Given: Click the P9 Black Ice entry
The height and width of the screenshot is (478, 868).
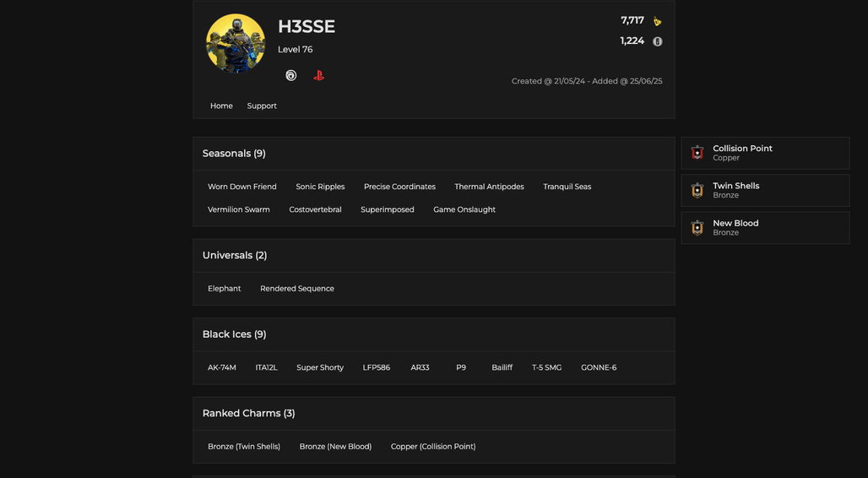Looking at the screenshot, I should click(x=461, y=367).
